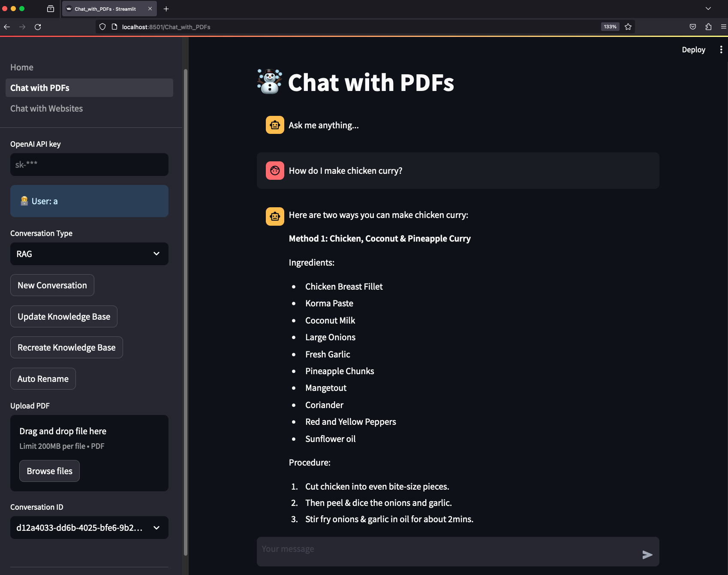Expand the Conversation ID dropdown

(x=89, y=528)
